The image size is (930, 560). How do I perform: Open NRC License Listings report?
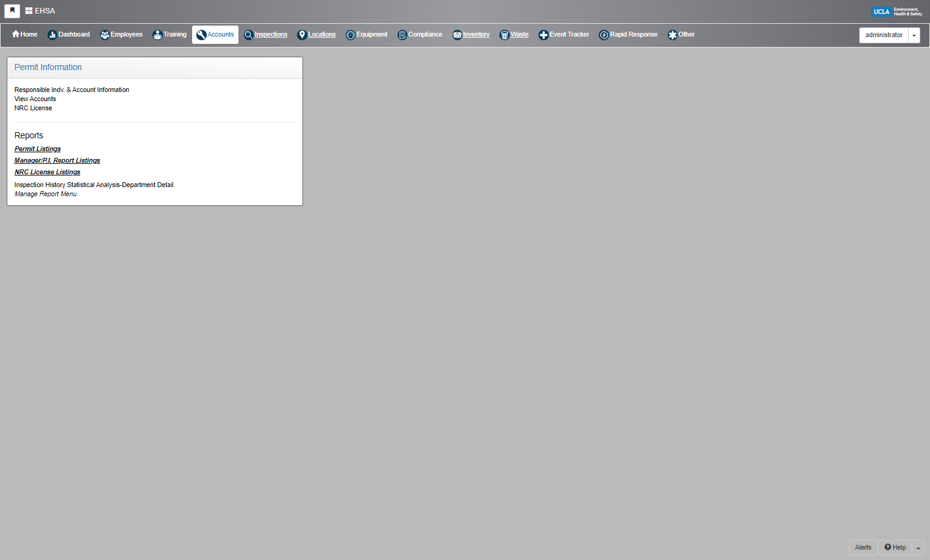tap(48, 172)
